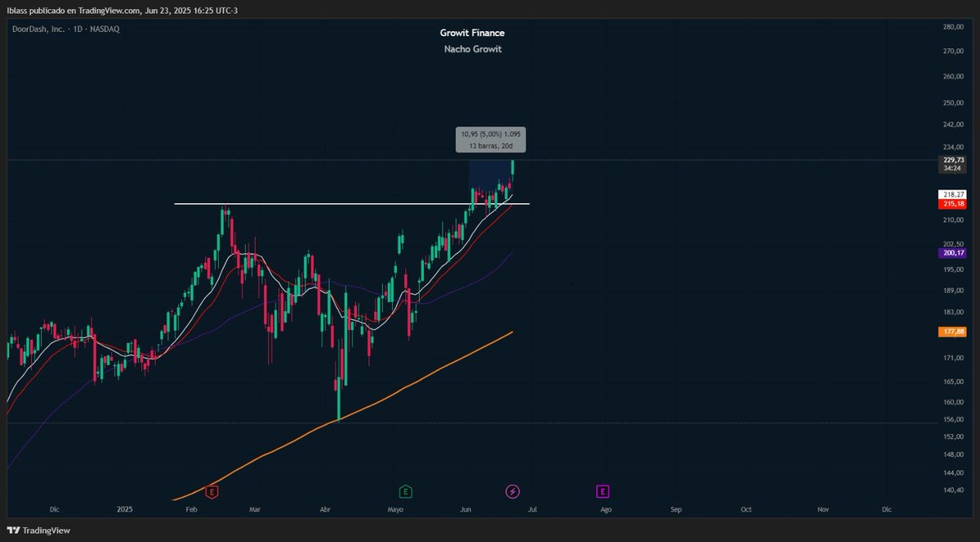Image resolution: width=980 pixels, height=542 pixels.
Task: Click the Abr label on time axis
Action: pos(325,509)
